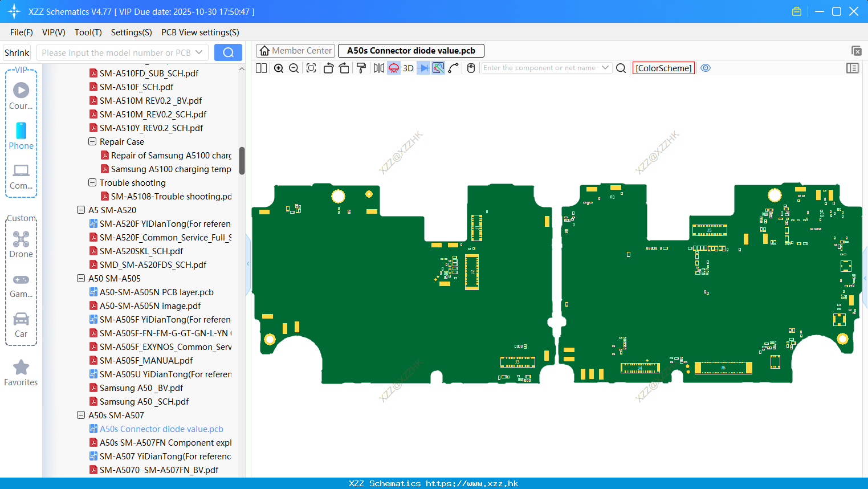This screenshot has width=868, height=489.
Task: Collapse the Repair Case folder
Action: [x=92, y=141]
